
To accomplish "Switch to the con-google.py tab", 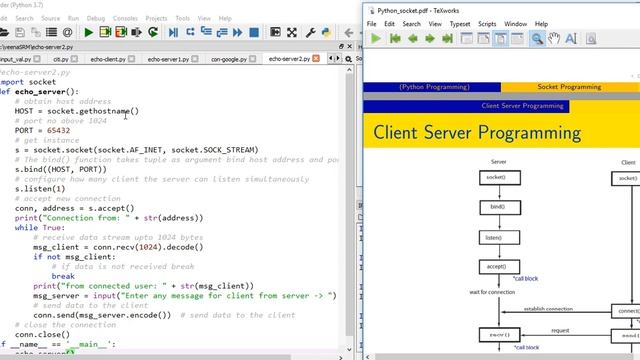I will pos(229,59).
